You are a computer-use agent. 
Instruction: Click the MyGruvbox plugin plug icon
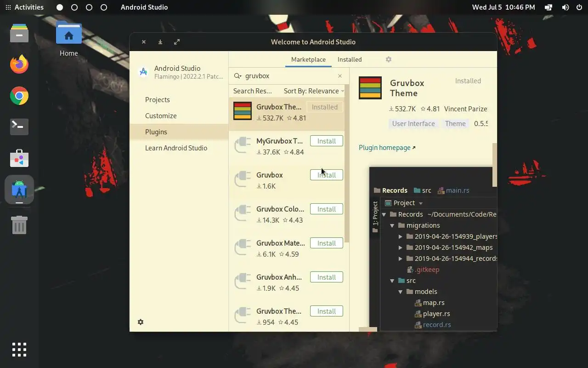coord(243,145)
